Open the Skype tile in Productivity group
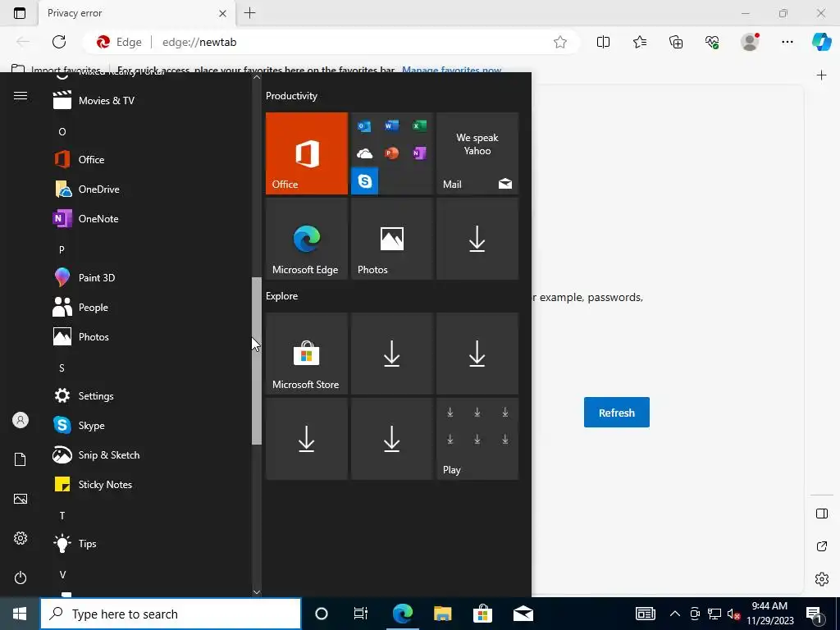The height and width of the screenshot is (630, 840). (365, 181)
